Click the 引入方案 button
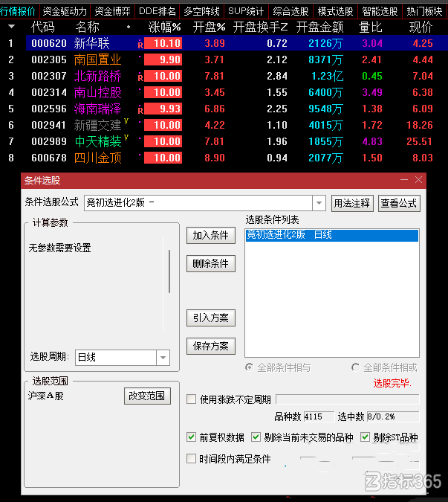Screen dimensions: 448x502 (x=211, y=318)
